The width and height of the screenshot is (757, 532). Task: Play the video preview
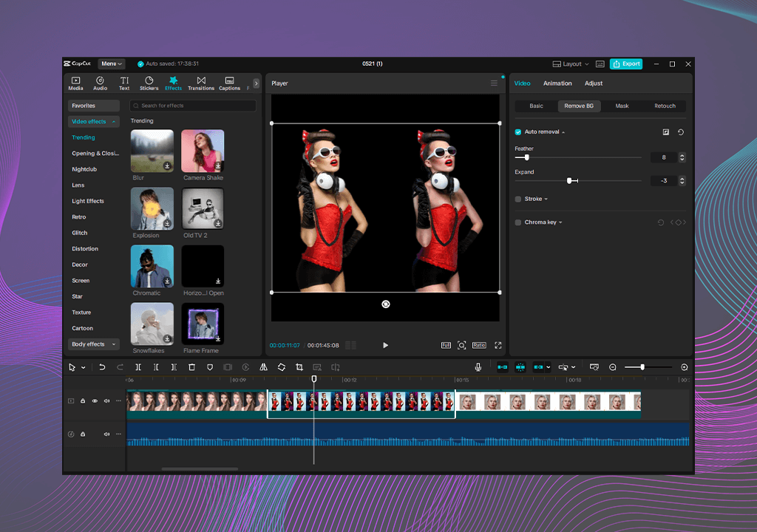[x=385, y=345]
